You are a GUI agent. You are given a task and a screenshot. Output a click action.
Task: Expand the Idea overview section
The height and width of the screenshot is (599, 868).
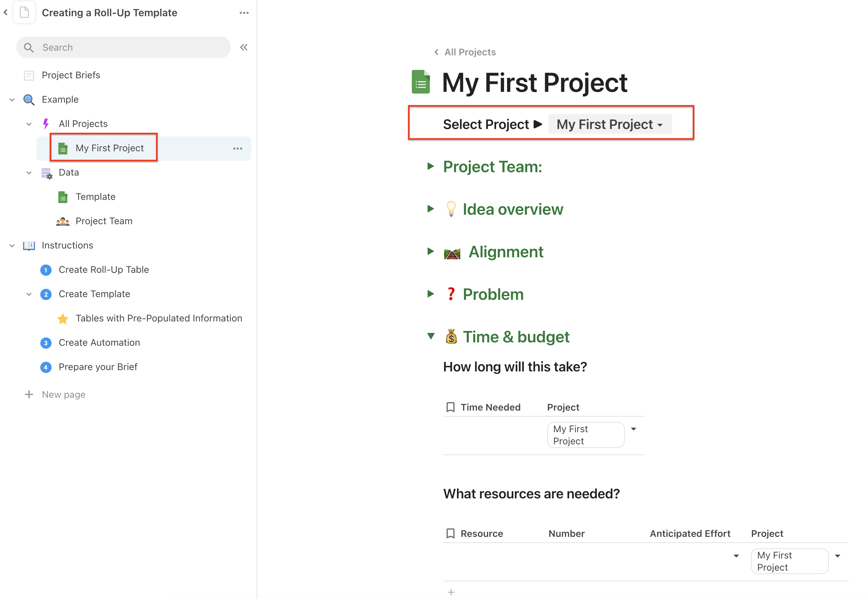pos(431,209)
